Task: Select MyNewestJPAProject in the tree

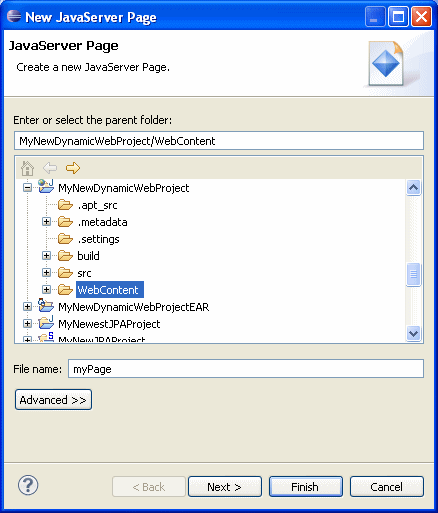Action: pos(109,324)
